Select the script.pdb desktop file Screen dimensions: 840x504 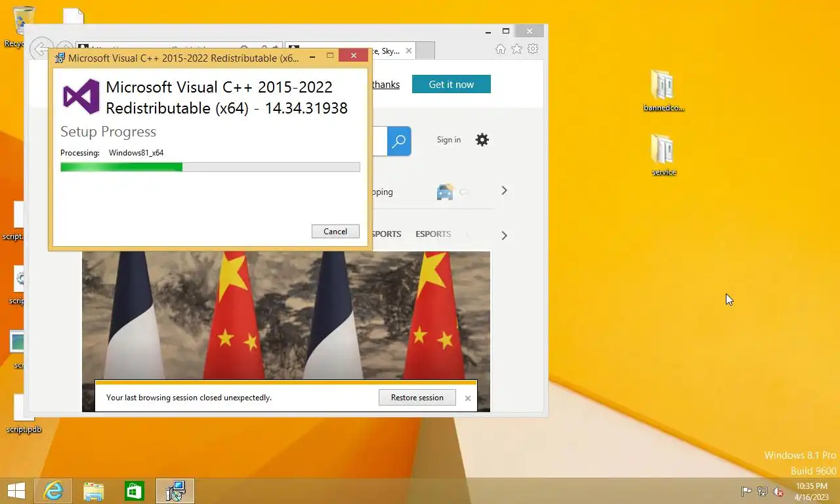click(24, 415)
